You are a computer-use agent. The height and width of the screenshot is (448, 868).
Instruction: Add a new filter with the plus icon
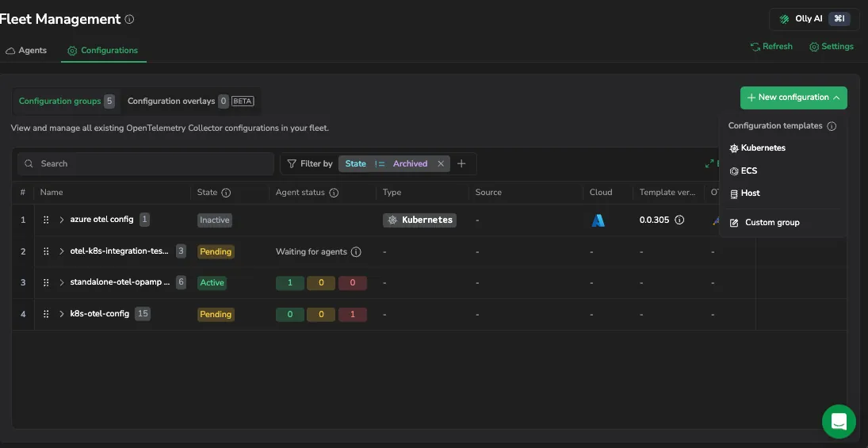click(461, 164)
